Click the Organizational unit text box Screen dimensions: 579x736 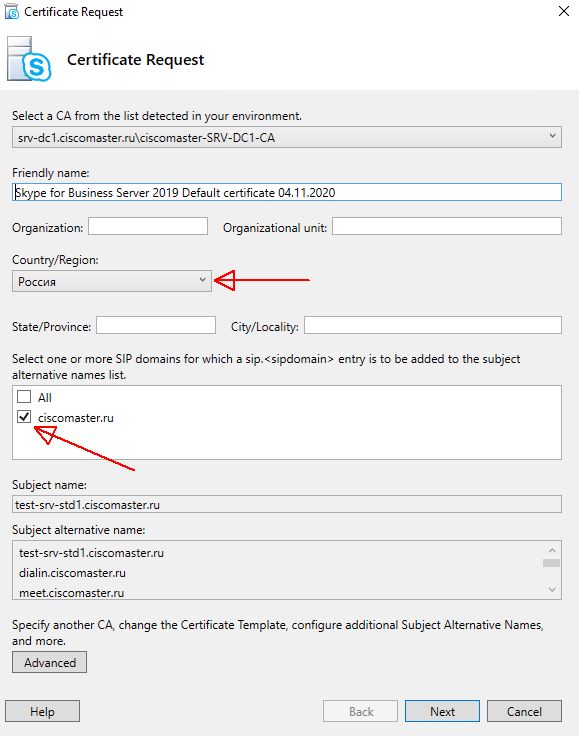[447, 226]
